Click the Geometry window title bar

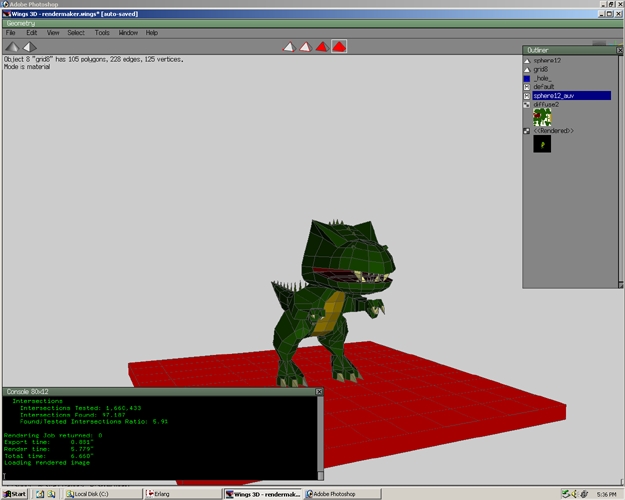pos(312,24)
